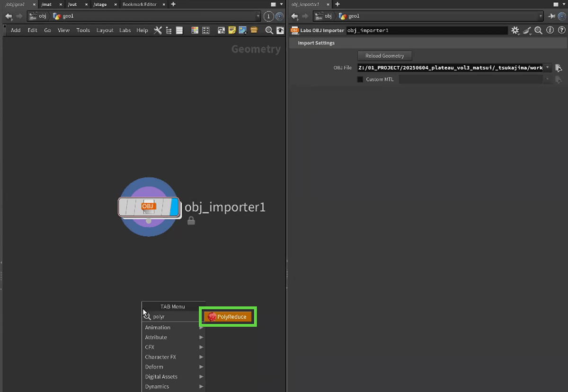Toggle display flag on obj_importer1 node
568x392 pixels.
pyautogui.click(x=174, y=207)
